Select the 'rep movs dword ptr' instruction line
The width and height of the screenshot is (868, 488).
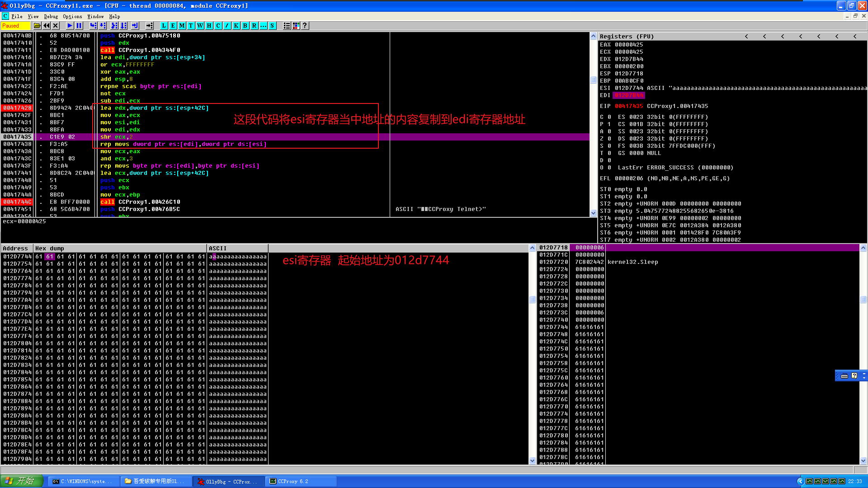pos(183,144)
